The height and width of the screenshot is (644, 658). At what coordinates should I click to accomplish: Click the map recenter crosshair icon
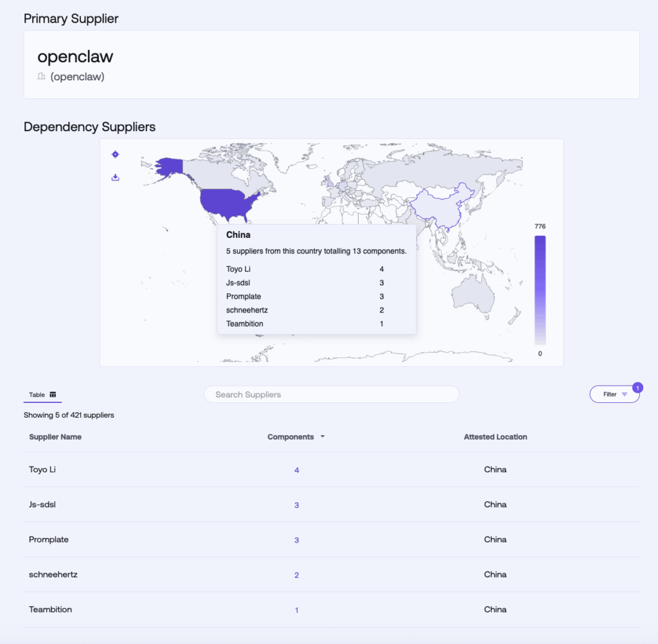[116, 154]
